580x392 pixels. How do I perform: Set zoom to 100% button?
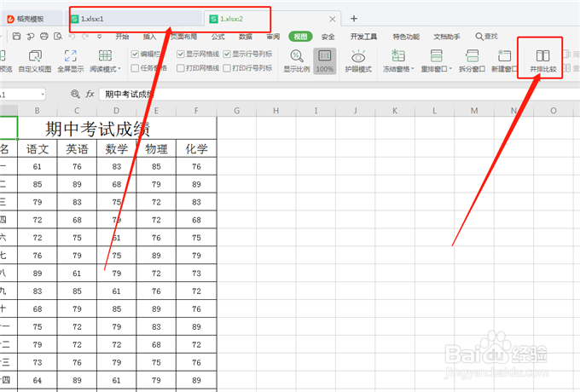(x=325, y=61)
